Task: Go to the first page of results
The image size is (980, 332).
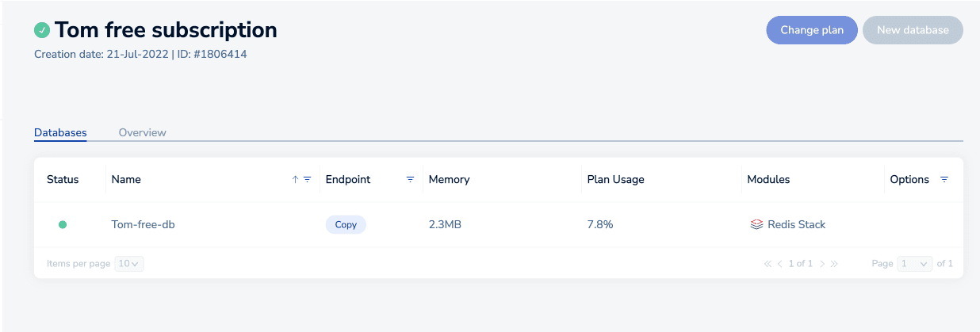Action: click(768, 264)
